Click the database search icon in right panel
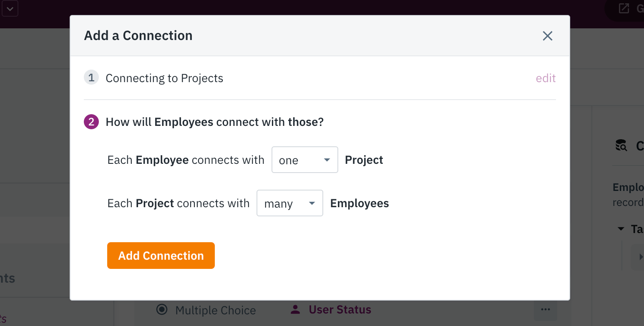Image resolution: width=644 pixels, height=326 pixels. [621, 145]
